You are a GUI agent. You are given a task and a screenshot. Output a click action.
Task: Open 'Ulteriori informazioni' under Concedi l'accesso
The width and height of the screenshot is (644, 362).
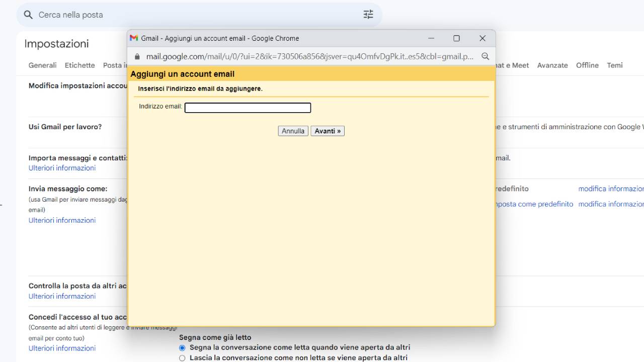point(62,348)
